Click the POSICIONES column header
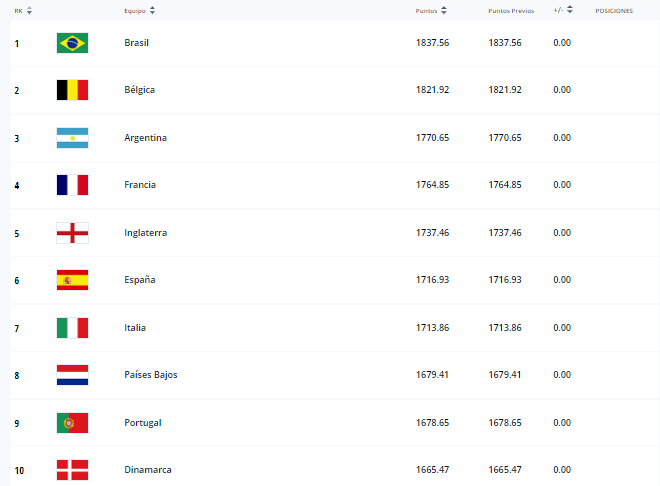Image resolution: width=660 pixels, height=486 pixels. pyautogui.click(x=614, y=11)
